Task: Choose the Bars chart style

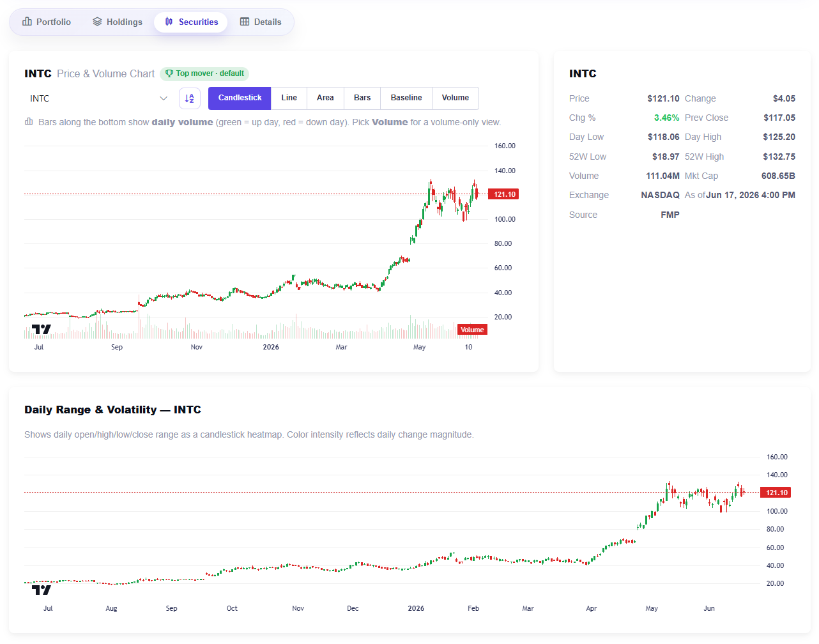Action: [x=362, y=98]
